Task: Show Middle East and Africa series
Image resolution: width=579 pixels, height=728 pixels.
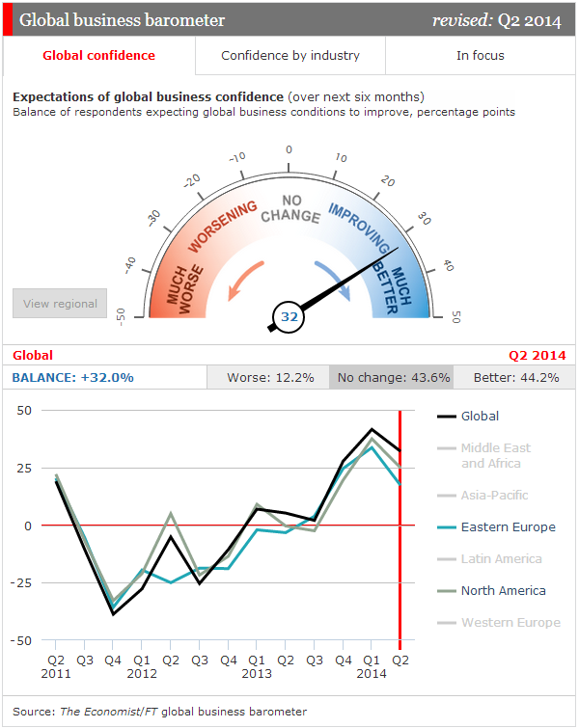Action: click(x=495, y=455)
